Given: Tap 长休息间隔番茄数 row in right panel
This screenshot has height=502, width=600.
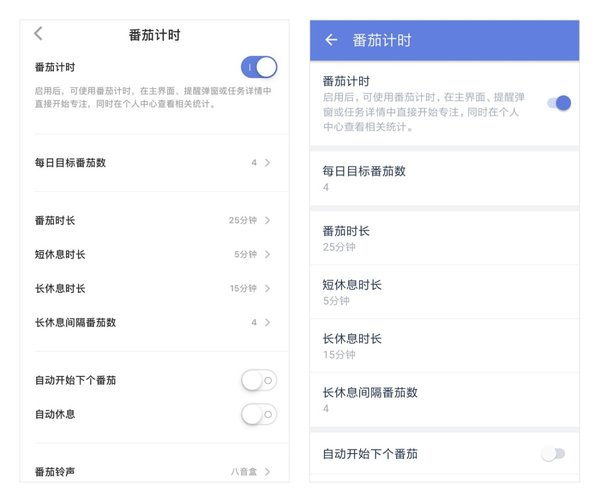Looking at the screenshot, I should (444, 399).
